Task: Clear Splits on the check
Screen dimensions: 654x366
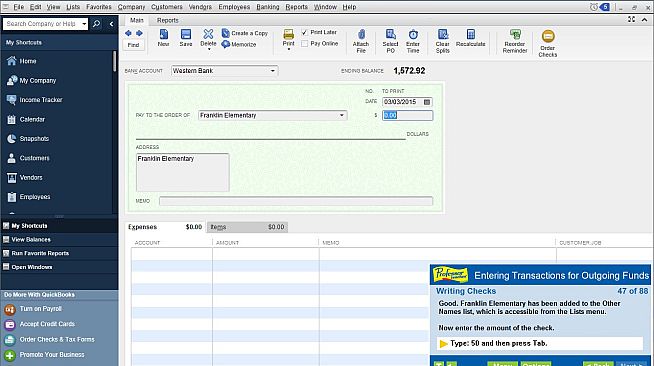Action: (x=443, y=41)
